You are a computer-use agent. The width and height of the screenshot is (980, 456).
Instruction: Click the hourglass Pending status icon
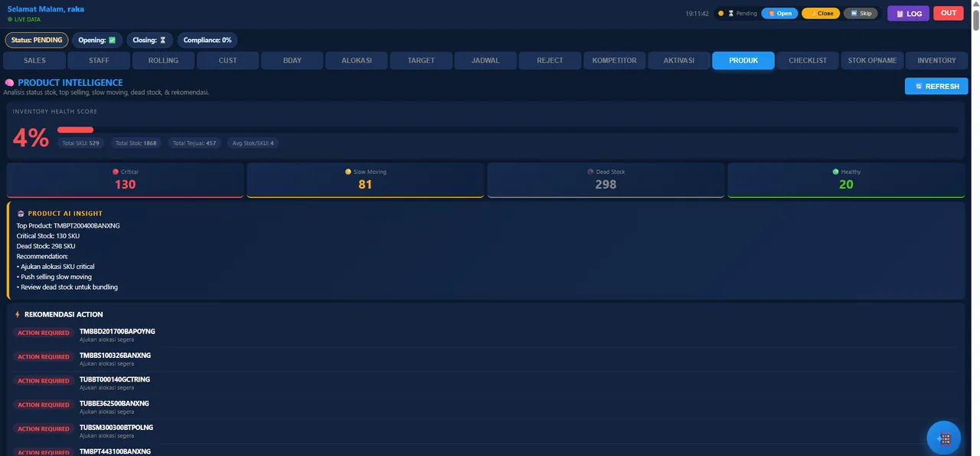pyautogui.click(x=730, y=13)
